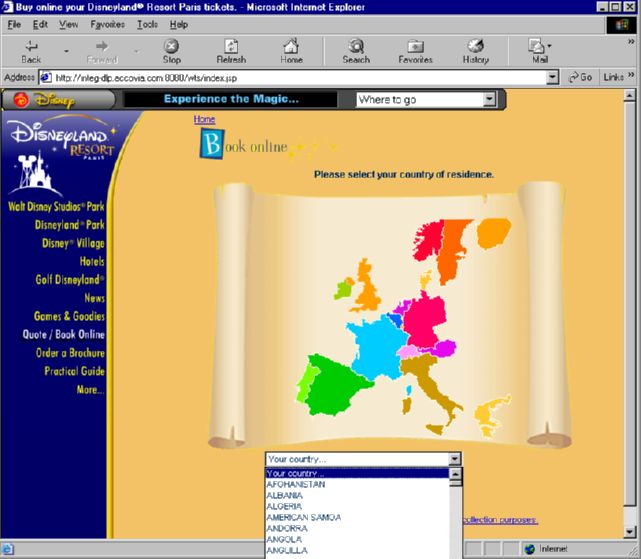The width and height of the screenshot is (641, 559).
Task: Select ANGUILLA in country list
Action: coord(357,551)
